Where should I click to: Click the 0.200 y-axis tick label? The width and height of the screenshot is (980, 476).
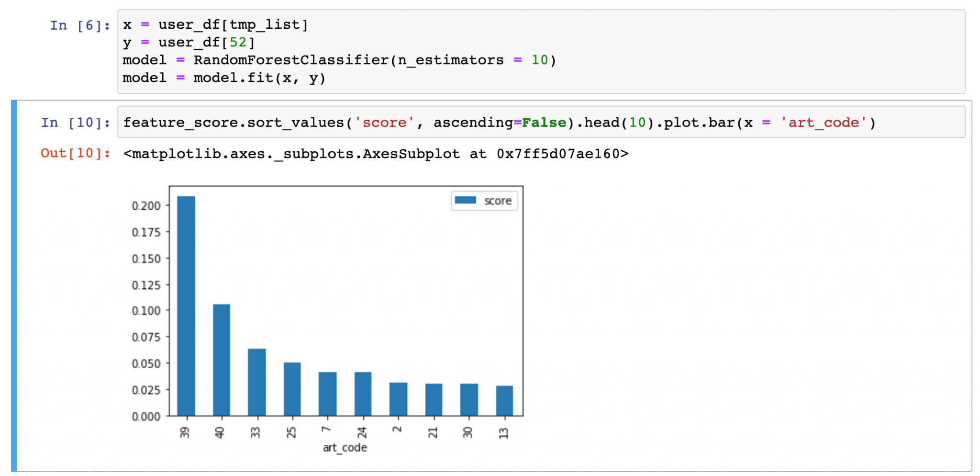click(146, 206)
